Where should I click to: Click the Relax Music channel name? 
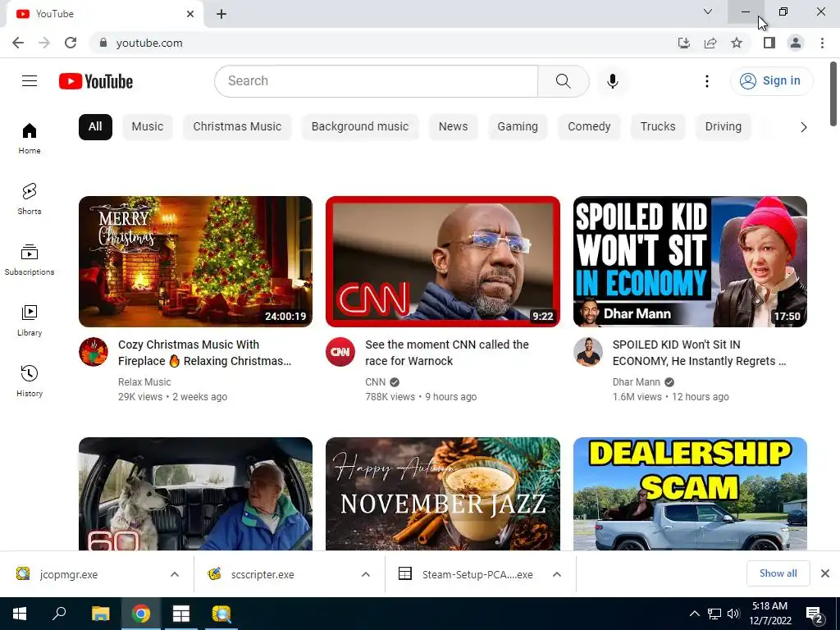(x=144, y=382)
